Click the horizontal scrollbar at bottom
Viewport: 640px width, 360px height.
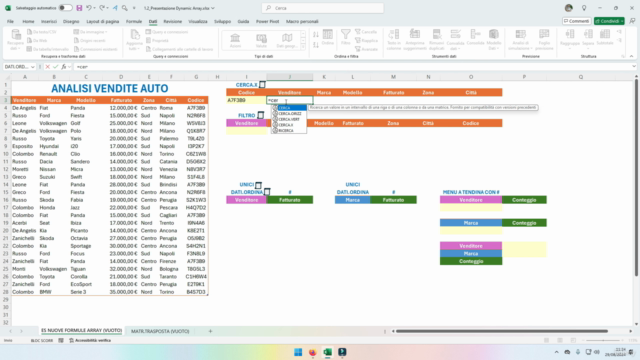coord(502,331)
